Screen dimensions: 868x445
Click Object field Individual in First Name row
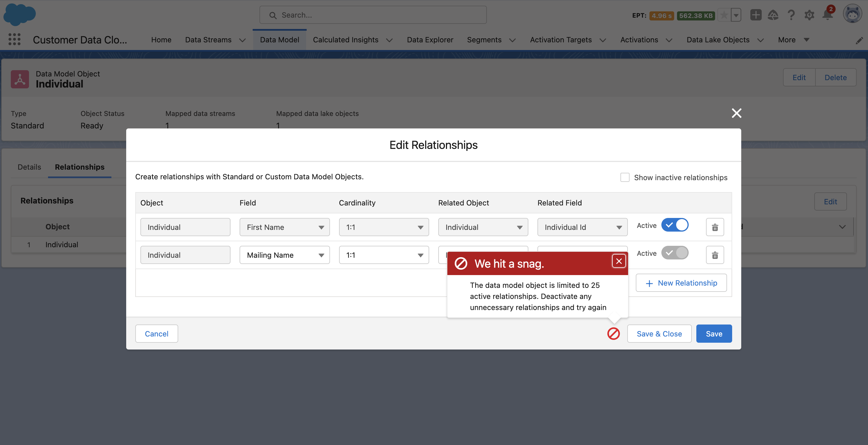point(185,227)
